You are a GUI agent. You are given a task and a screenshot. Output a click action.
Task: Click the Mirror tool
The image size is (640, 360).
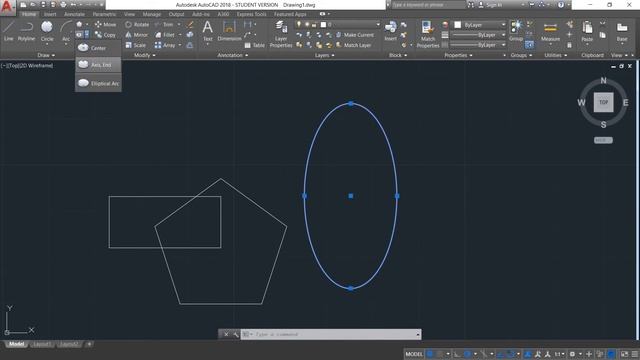pyautogui.click(x=137, y=35)
